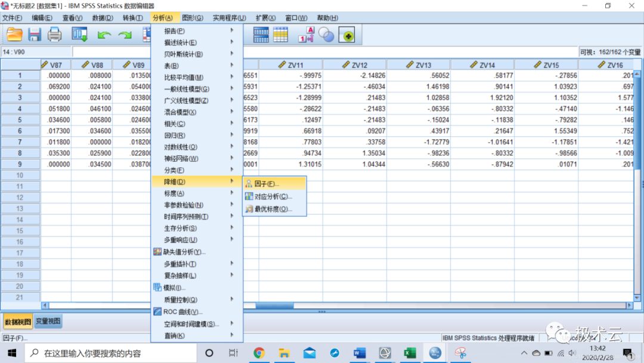Open ROC 曲线(V) from the Analyze menu
The image size is (644, 363).
197,312
